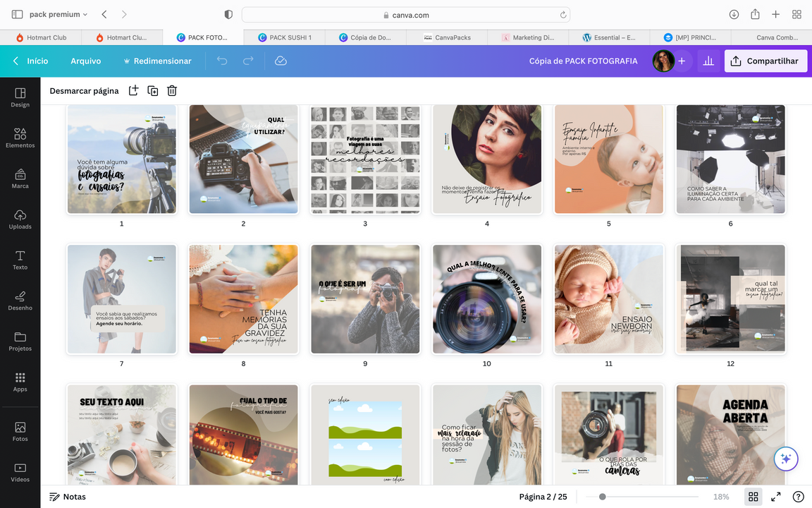This screenshot has width=812, height=508.
Task: Toggle fullscreen presentation mode
Action: click(775, 497)
